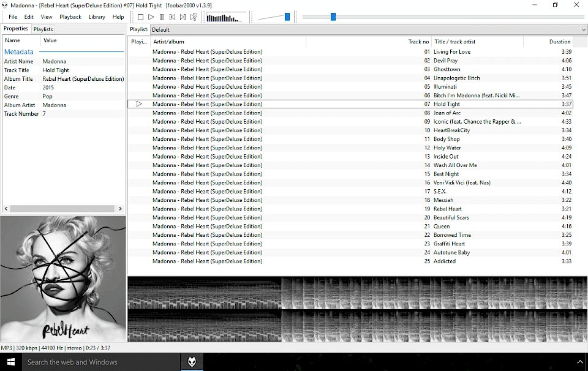Click the Value column header in Properties
Image resolution: width=588 pixels, height=371 pixels.
[x=83, y=40]
